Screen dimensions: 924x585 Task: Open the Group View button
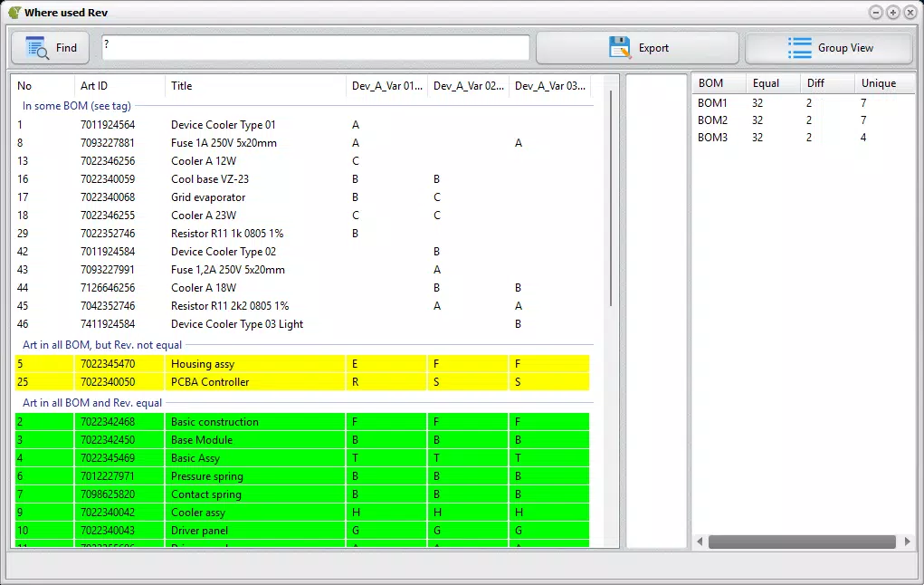click(x=829, y=48)
